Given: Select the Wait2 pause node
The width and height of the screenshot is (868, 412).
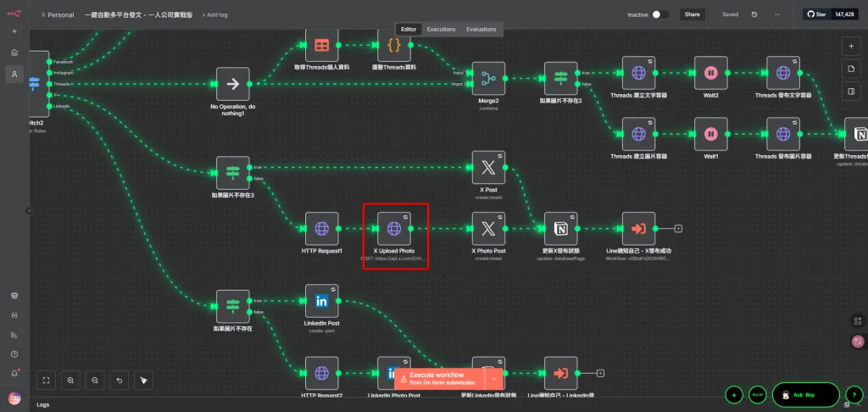Looking at the screenshot, I should [x=711, y=73].
